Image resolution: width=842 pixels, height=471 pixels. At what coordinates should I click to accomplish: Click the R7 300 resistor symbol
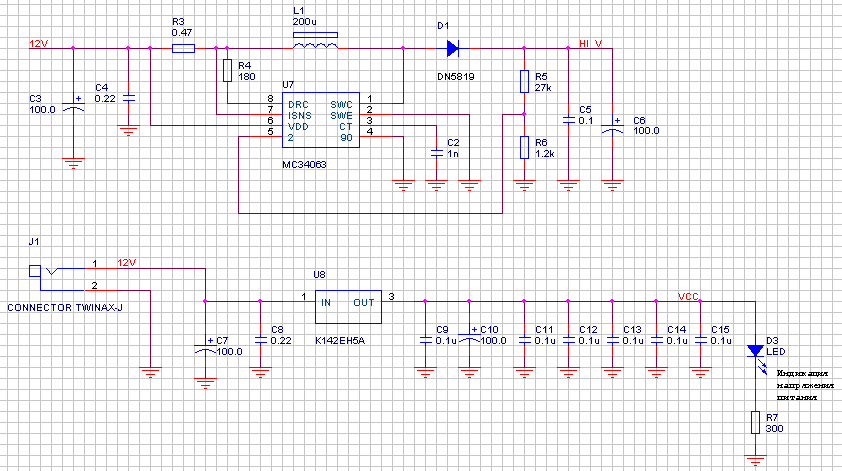[754, 423]
